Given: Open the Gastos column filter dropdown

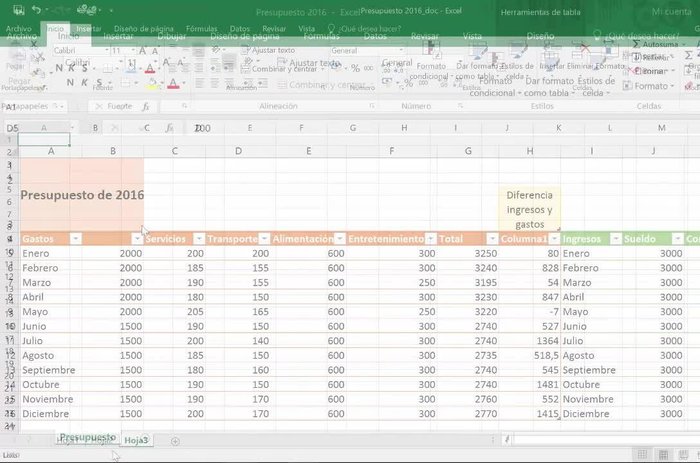Looking at the screenshot, I should pos(75,239).
